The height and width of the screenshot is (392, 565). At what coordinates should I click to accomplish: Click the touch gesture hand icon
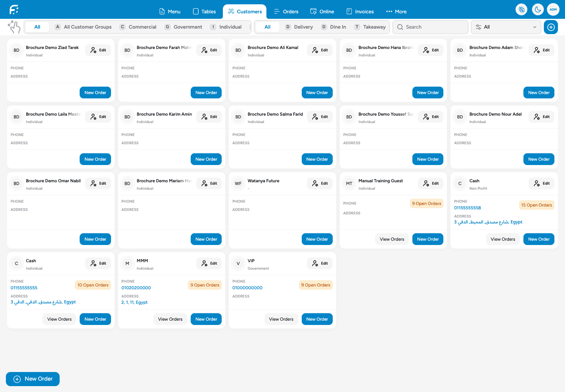coord(14,27)
